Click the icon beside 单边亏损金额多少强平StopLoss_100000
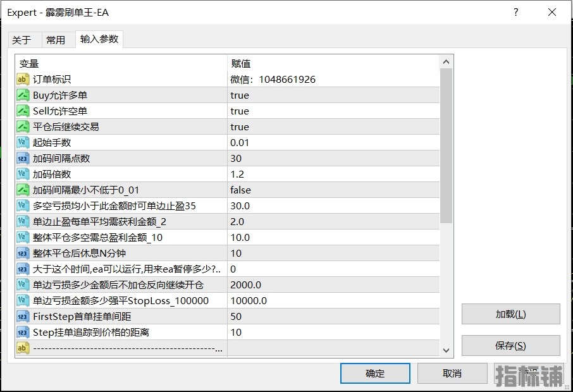 (23, 301)
